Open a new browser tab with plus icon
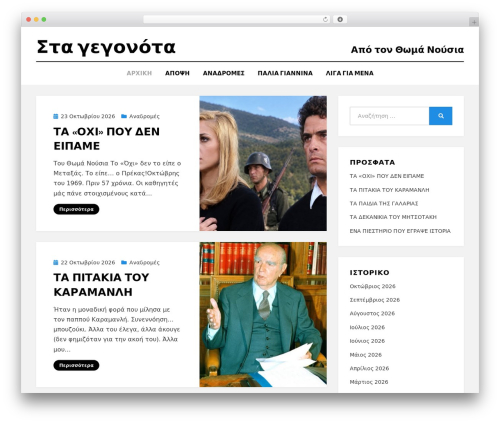 coord(474,22)
